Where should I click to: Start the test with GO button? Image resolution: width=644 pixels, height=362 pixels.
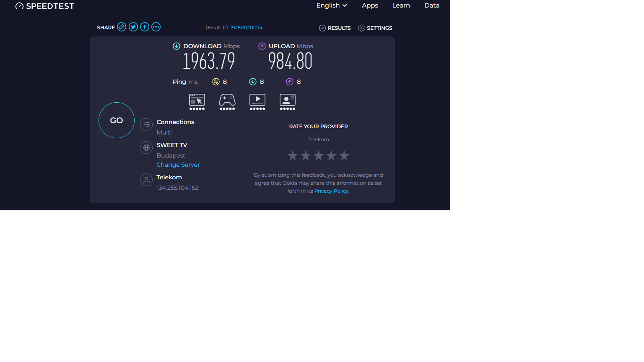pos(117,120)
